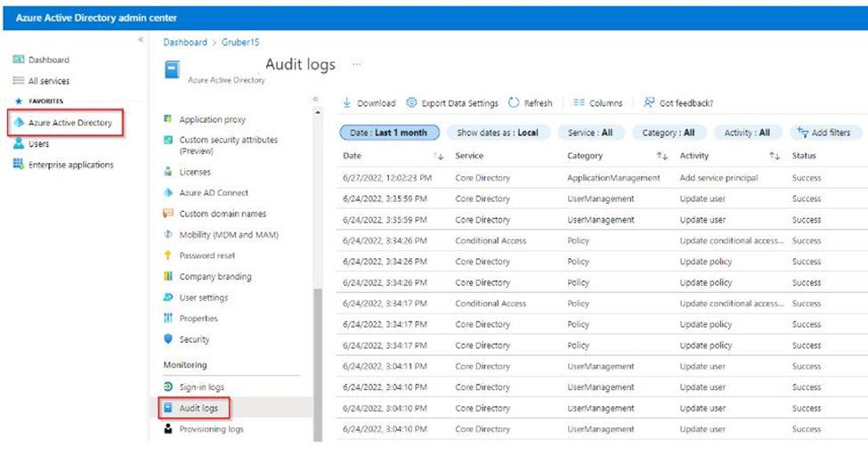Viewport: 868px width, 455px height.
Task: Click the Licenses icon
Action: (168, 172)
